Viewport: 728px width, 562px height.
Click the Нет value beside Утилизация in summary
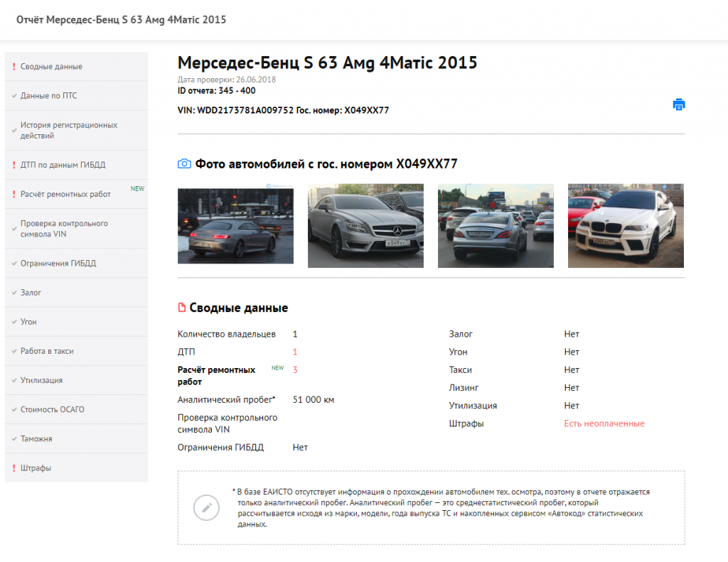[x=572, y=405]
